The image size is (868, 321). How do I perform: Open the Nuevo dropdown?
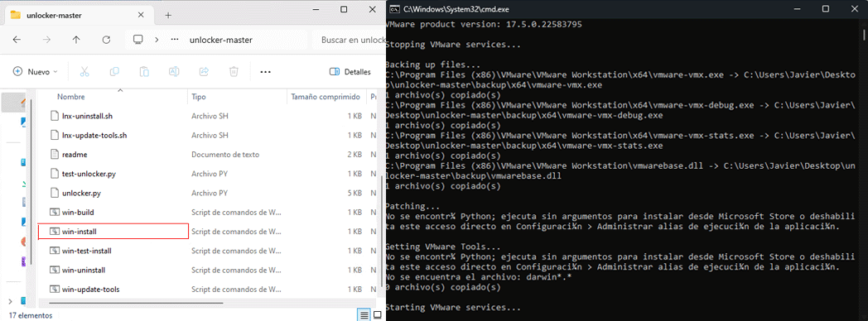[36, 71]
